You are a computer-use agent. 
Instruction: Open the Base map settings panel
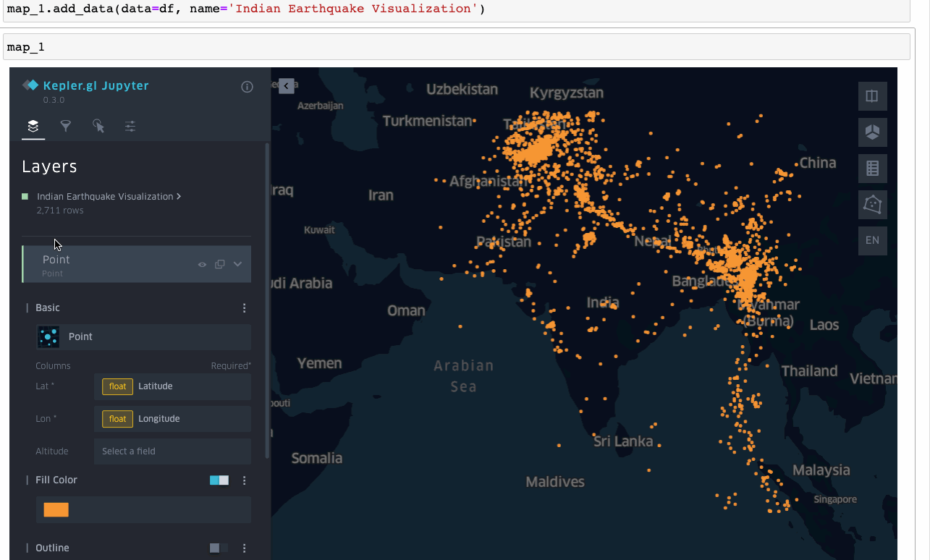pyautogui.click(x=130, y=126)
